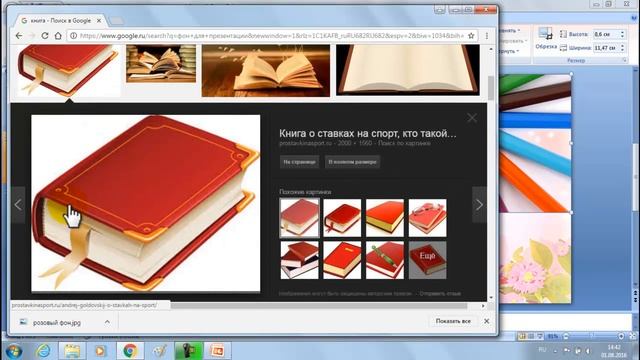Click the PowerPoint zoom percentage '81%'

tap(553, 336)
